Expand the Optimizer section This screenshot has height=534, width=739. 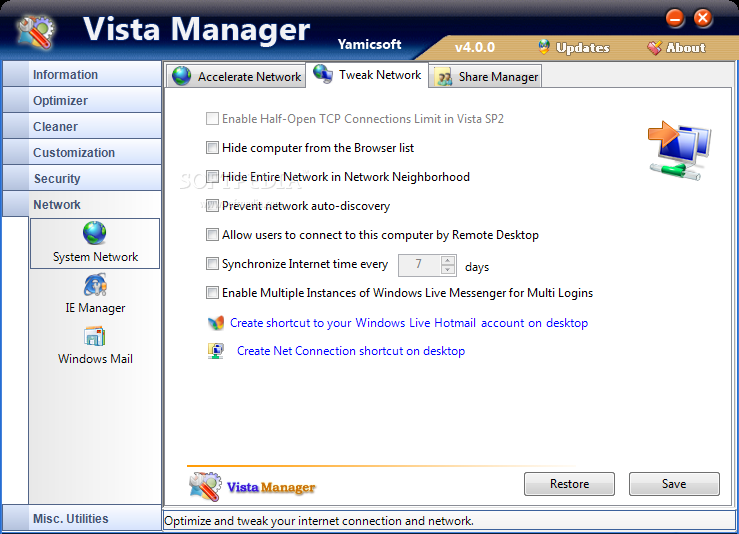[82, 100]
